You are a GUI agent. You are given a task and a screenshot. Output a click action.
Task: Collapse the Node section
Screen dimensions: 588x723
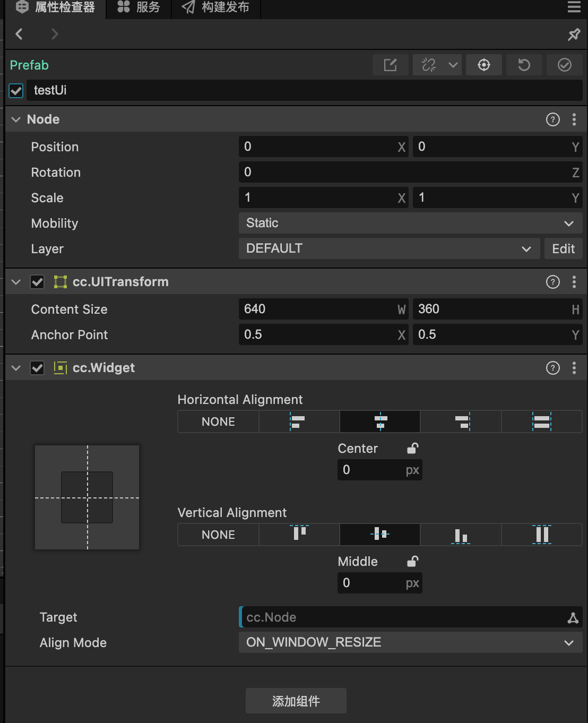click(16, 119)
